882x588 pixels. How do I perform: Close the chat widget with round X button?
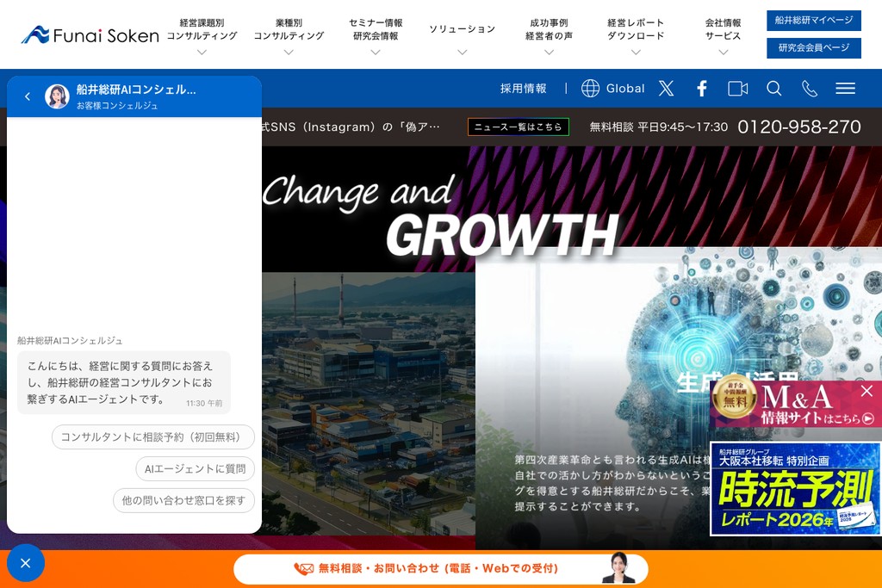(26, 563)
